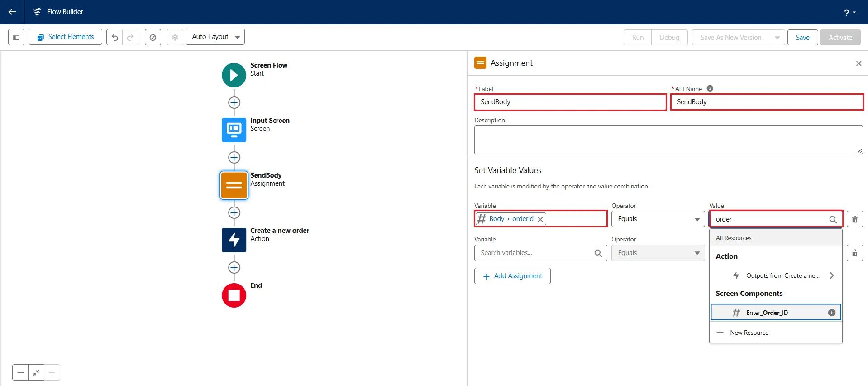The width and height of the screenshot is (868, 386).
Task: Open the Equals operator dropdown
Action: pos(658,219)
